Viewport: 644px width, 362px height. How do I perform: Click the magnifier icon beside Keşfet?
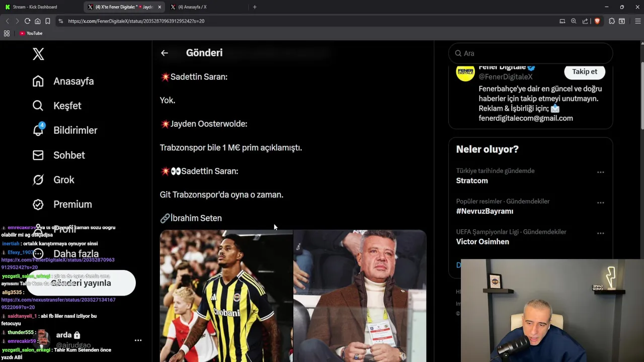(38, 106)
